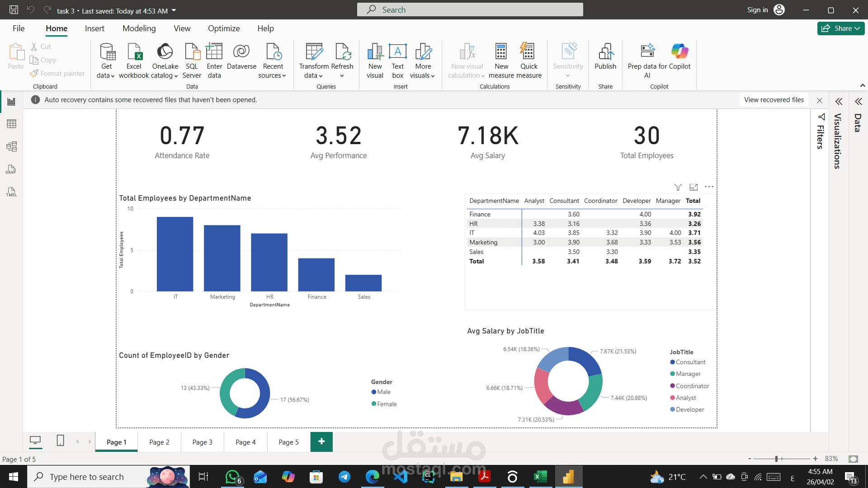Click View recovered files button
This screenshot has width=868, height=488.
[774, 99]
